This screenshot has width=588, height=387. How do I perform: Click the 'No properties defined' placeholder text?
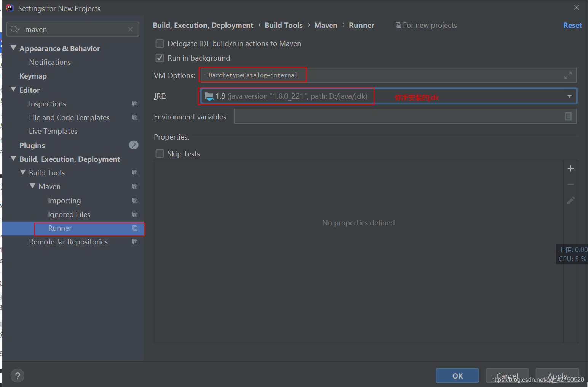(358, 223)
